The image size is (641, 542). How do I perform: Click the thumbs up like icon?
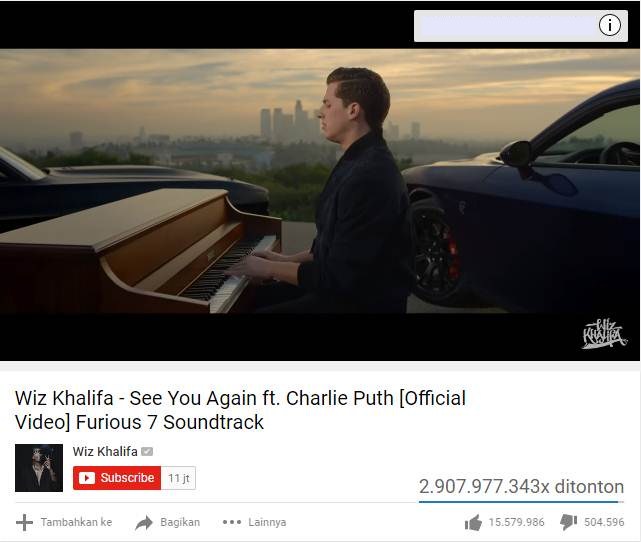[x=473, y=522]
